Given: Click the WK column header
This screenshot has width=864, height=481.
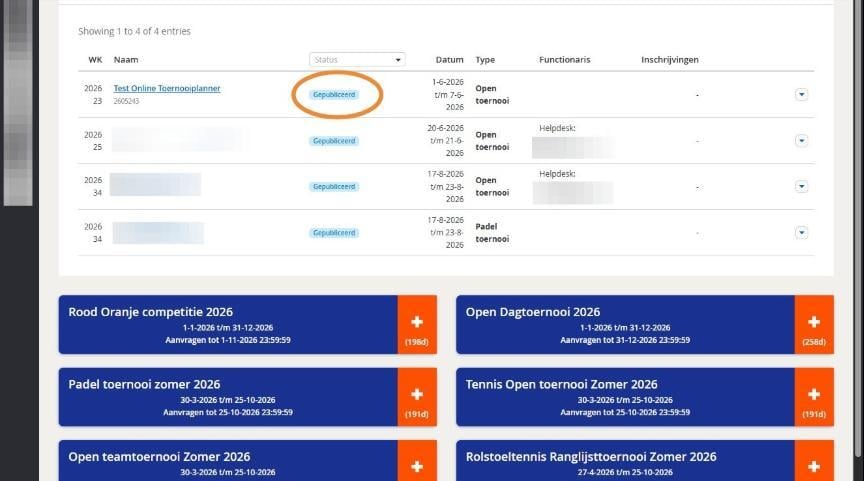Looking at the screenshot, I should tap(95, 60).
